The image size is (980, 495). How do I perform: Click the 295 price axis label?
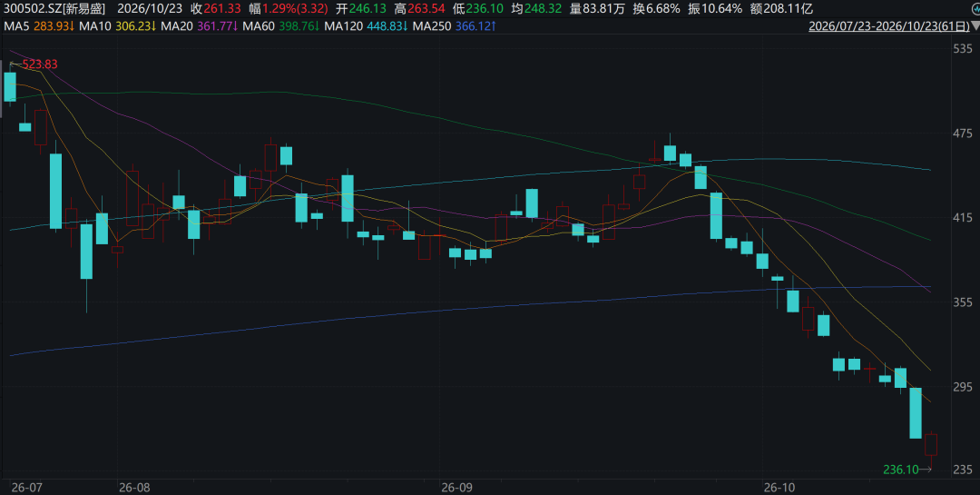963,387
